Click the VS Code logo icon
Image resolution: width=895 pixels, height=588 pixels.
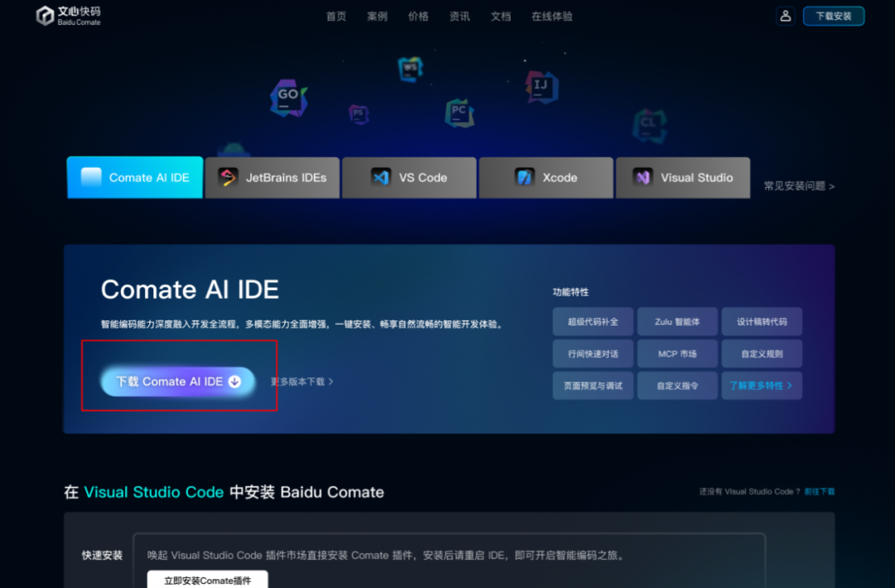pos(380,177)
